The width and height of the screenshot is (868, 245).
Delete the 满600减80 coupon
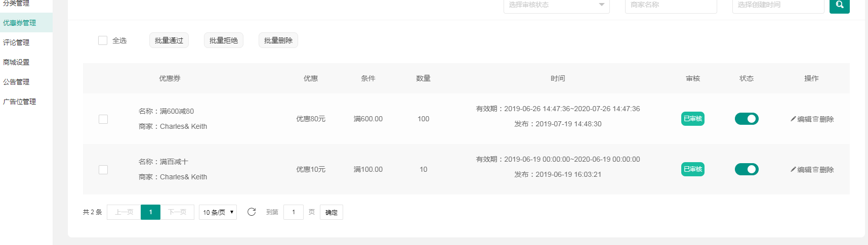[x=823, y=119]
